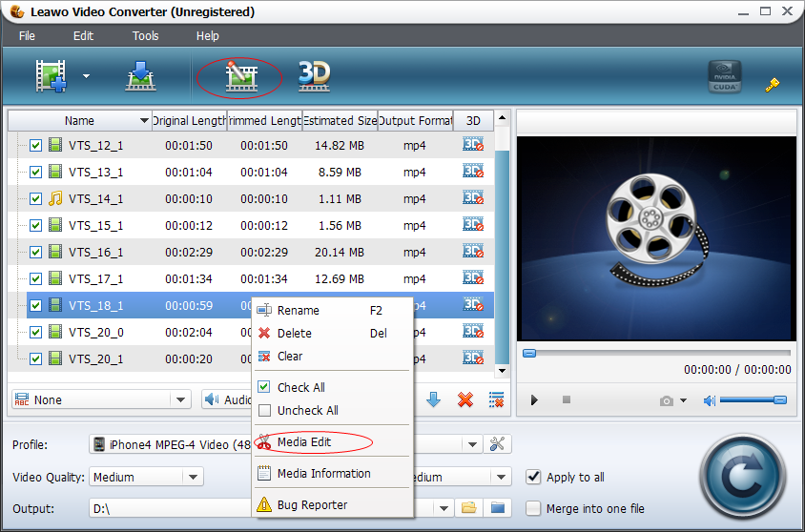Screen dimensions: 805x532
Task: Choose Media Edit in the context menu
Action: pyautogui.click(x=334, y=441)
